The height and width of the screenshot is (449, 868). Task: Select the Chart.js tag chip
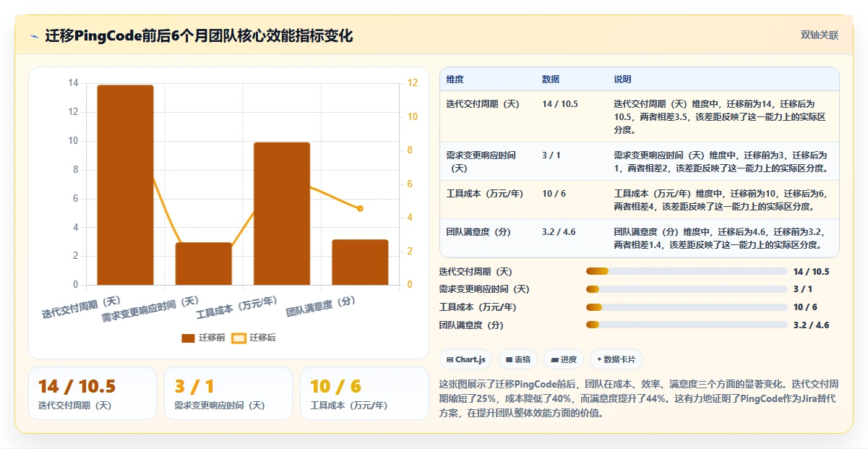(466, 359)
